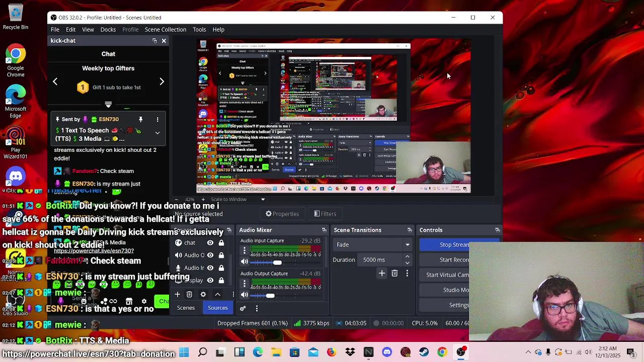Screen dimensions: 644x362
Task: Open the Help menu
Action: click(x=218, y=29)
